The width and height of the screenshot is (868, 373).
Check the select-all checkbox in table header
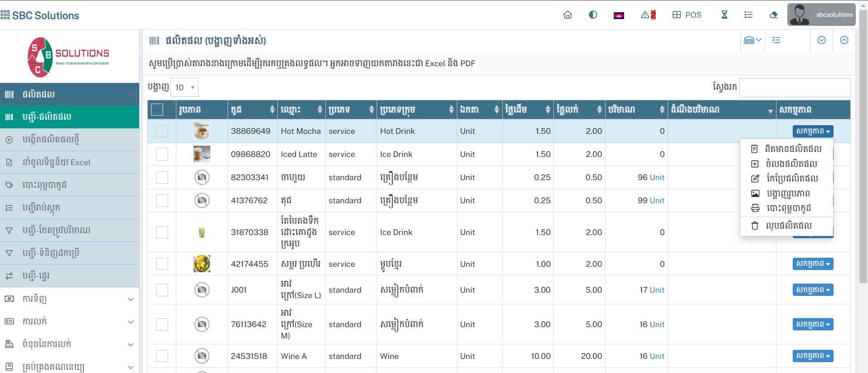pos(157,110)
